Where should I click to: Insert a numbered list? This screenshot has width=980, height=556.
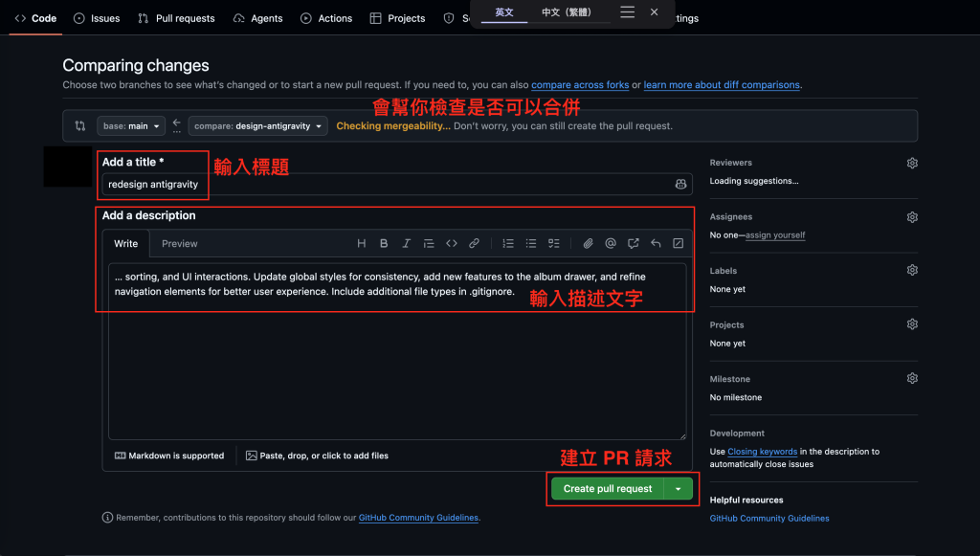pos(508,244)
